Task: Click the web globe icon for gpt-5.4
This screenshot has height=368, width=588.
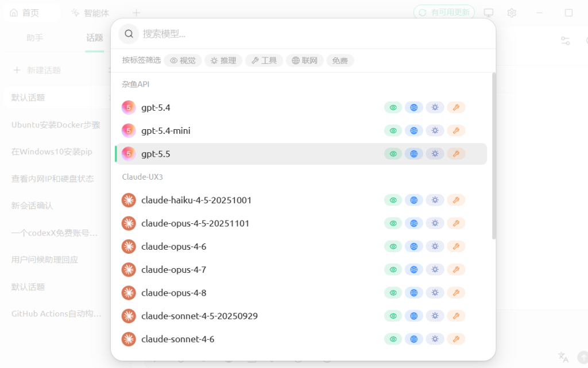Action: pyautogui.click(x=414, y=107)
